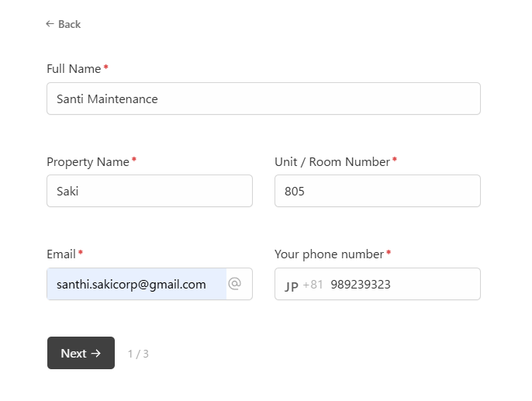The image size is (532, 401).
Task: Click the Your phone number label
Action: point(329,254)
